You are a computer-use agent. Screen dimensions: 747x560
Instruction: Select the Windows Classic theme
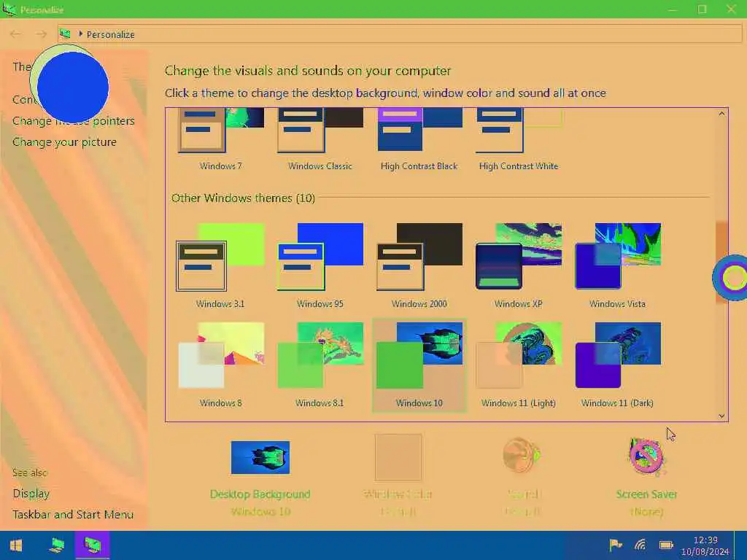pos(320,140)
